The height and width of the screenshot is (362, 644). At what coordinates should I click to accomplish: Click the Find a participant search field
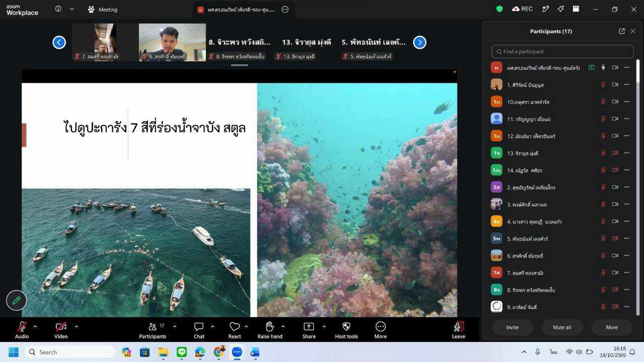[x=562, y=51]
